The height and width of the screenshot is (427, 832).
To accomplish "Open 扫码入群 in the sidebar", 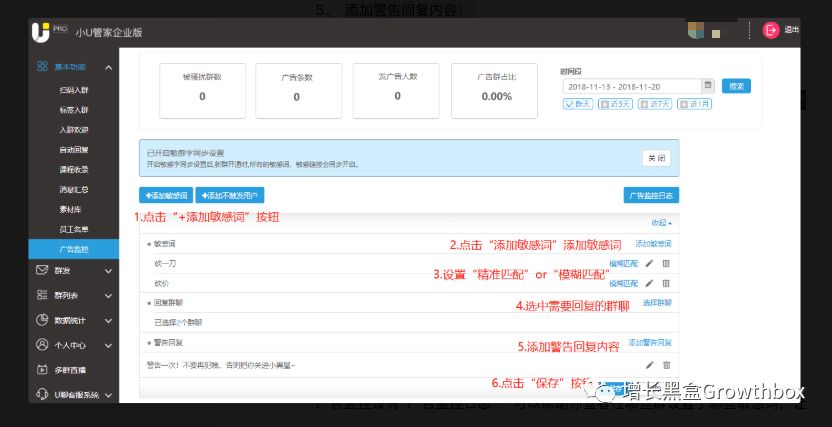I will coord(74,90).
